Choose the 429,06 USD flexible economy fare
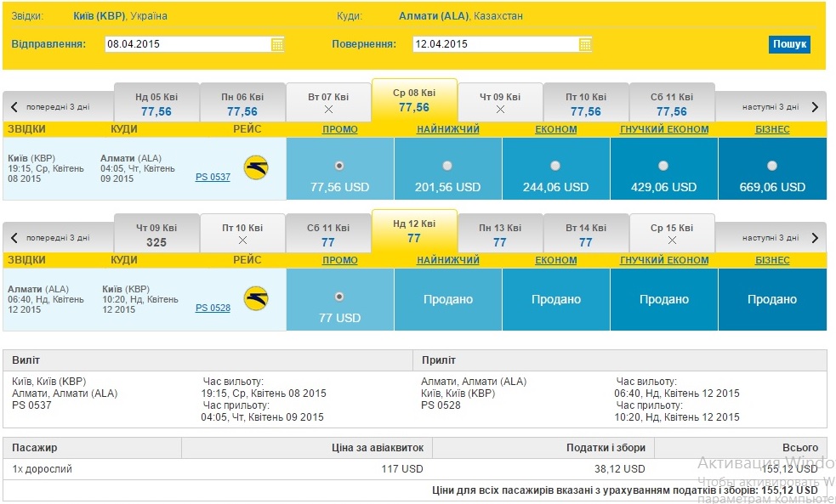Viewport: 836px width, 504px height. 663,166
